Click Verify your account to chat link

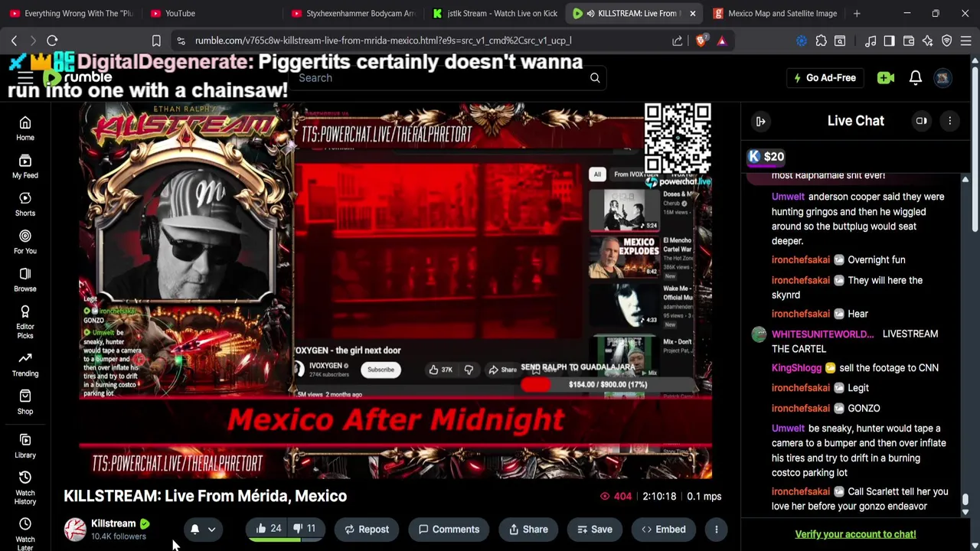pyautogui.click(x=855, y=534)
